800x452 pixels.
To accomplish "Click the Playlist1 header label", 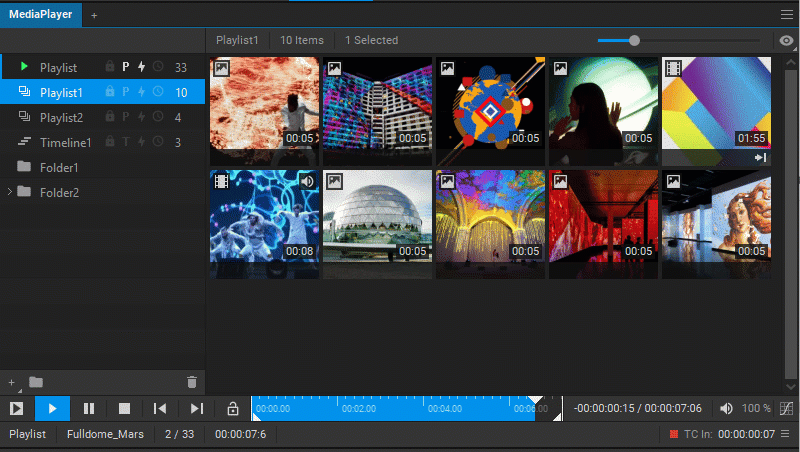I will [237, 40].
